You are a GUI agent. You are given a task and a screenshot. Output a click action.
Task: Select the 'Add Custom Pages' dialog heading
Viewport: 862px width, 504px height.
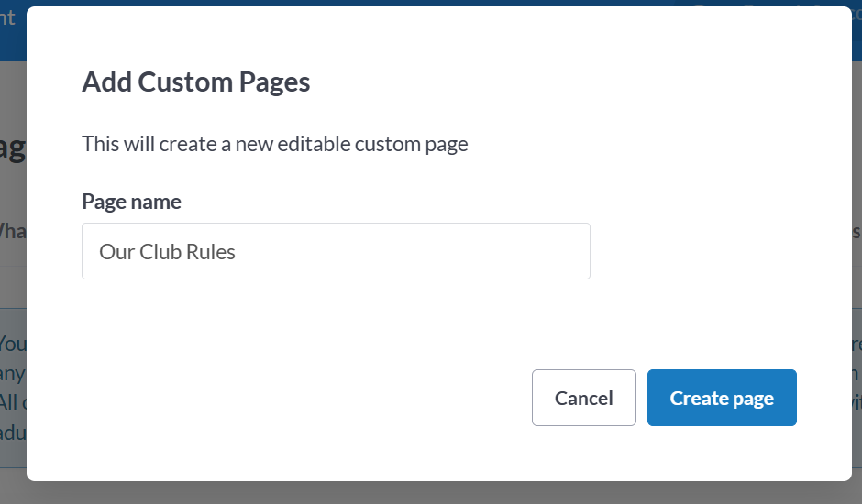coord(196,82)
